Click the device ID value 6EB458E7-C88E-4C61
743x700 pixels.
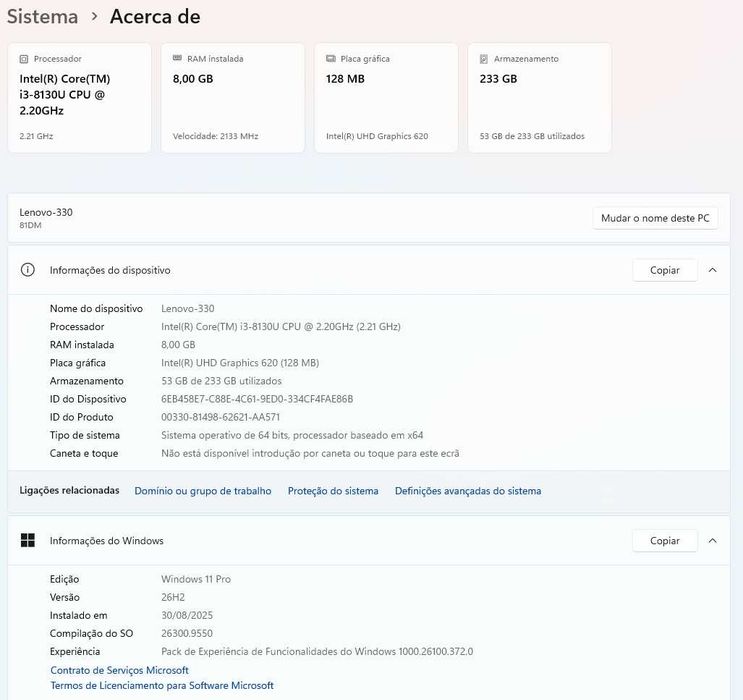click(x=257, y=399)
